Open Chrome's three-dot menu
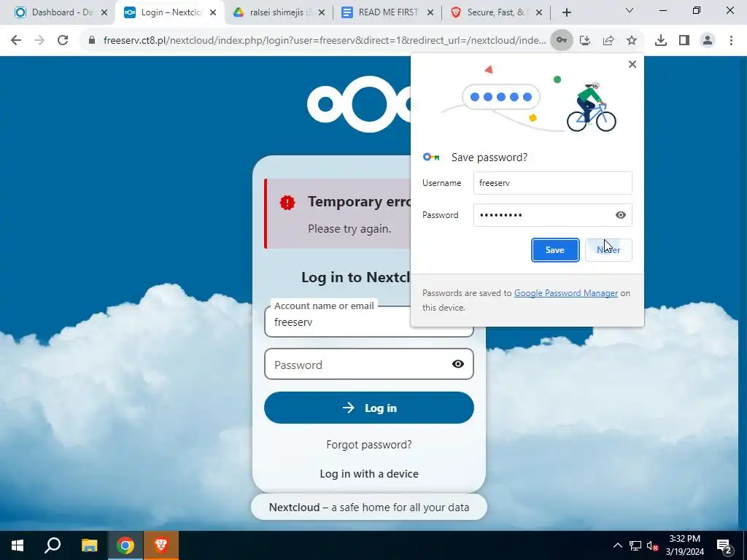Screen dimensions: 747x560 (x=731, y=41)
